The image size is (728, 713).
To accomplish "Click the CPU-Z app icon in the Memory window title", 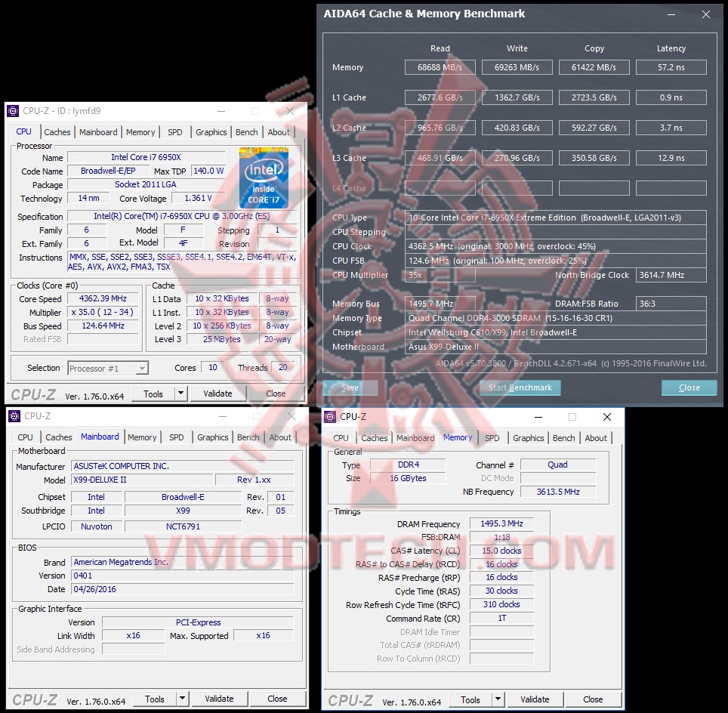I will 330,417.
